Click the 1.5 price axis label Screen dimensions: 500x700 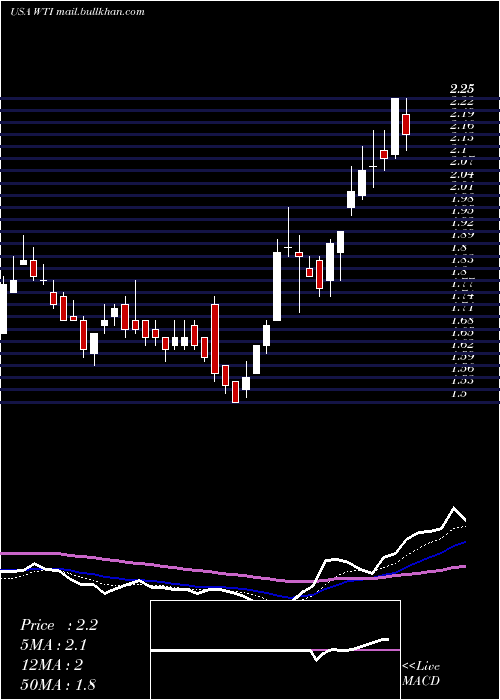coord(459,393)
